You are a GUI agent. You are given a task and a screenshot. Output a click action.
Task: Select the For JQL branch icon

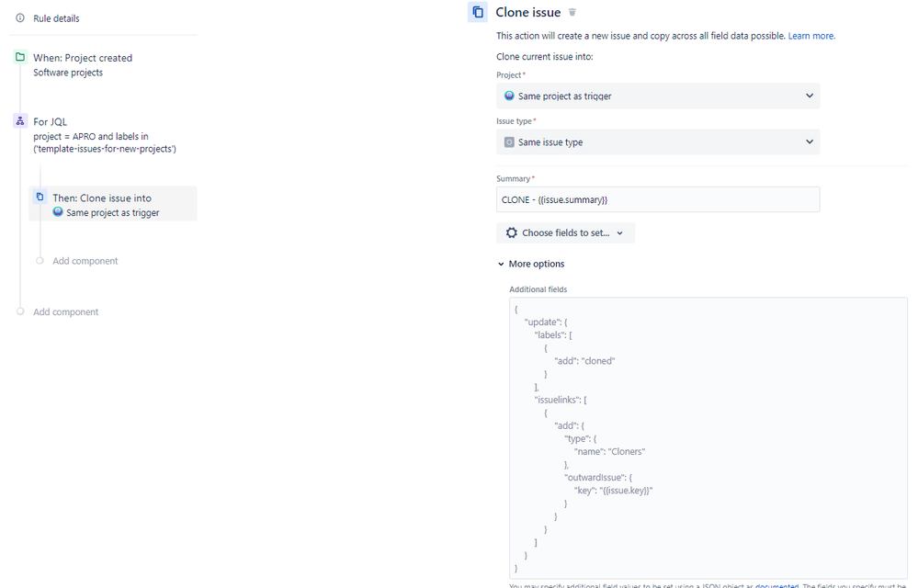click(x=20, y=121)
